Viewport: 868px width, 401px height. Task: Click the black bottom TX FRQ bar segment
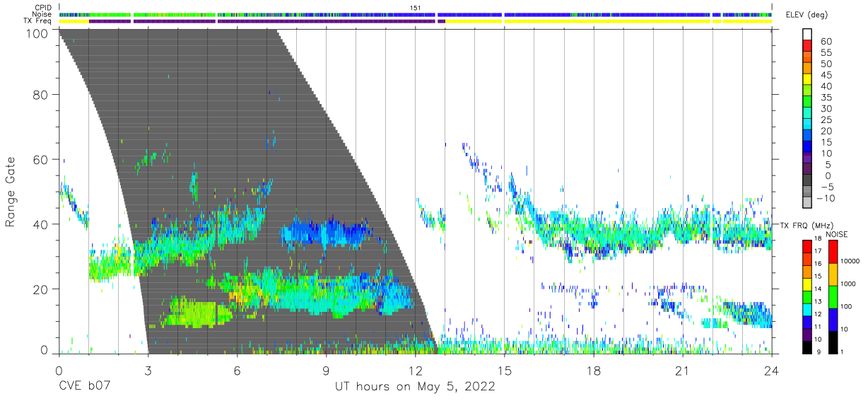coord(807,346)
